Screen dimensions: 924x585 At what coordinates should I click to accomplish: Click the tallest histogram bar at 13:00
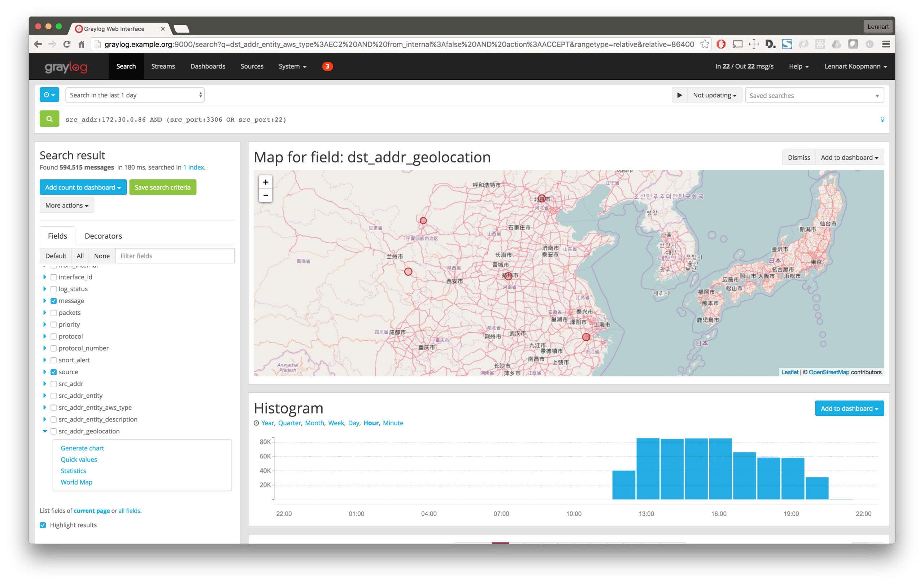point(648,468)
